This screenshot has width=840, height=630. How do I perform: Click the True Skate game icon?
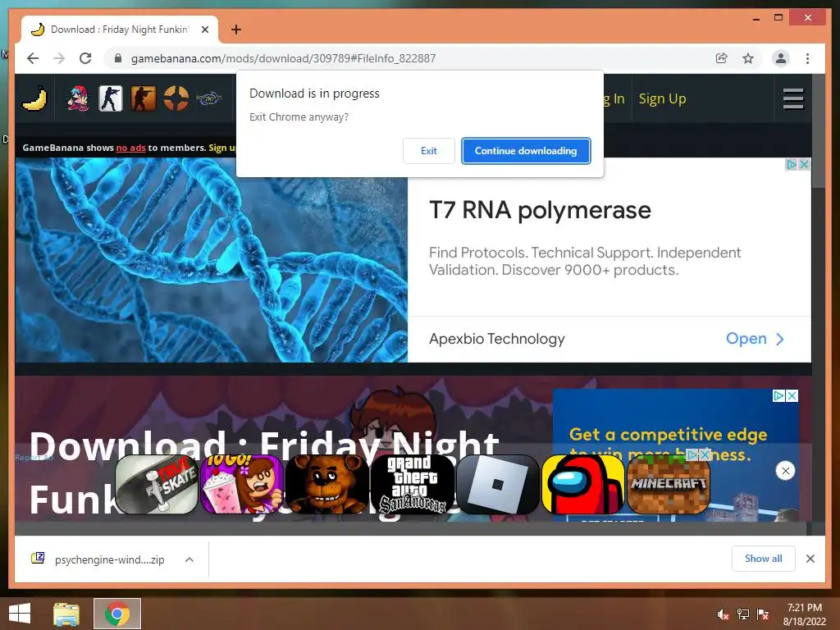(x=157, y=484)
